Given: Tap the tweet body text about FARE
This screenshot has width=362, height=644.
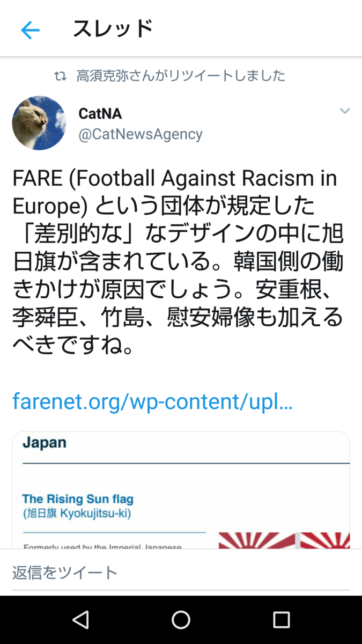Looking at the screenshot, I should click(177, 262).
